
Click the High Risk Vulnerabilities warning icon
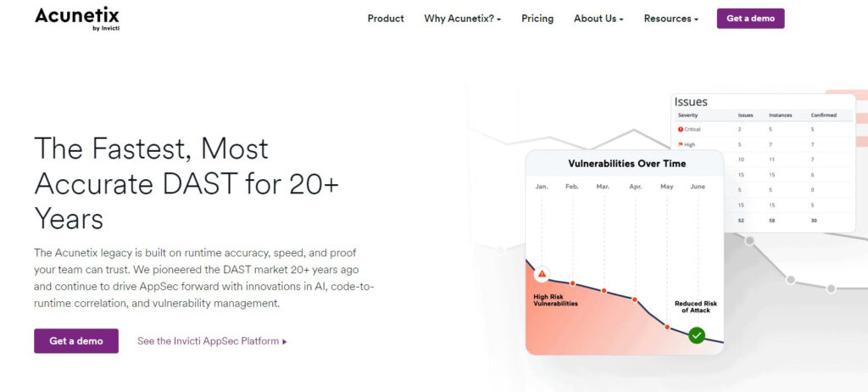(542, 274)
